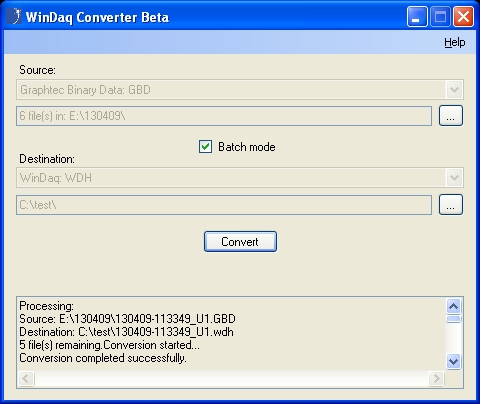The image size is (480, 404).
Task: Click the Batch mode label
Action: pyautogui.click(x=247, y=147)
